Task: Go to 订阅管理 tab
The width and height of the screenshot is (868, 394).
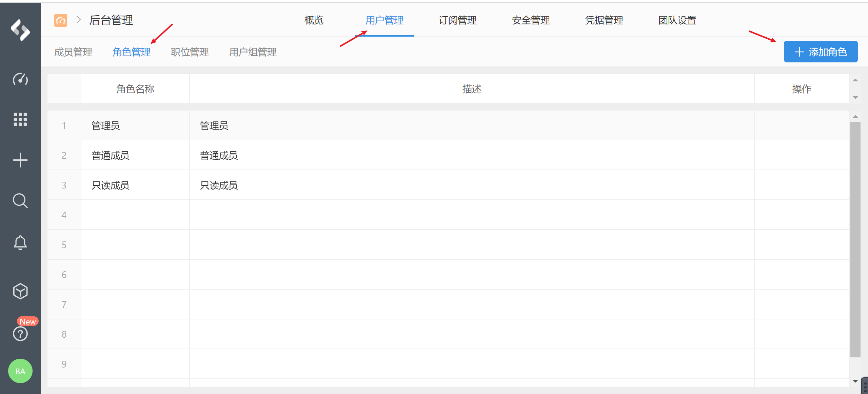Action: [457, 20]
